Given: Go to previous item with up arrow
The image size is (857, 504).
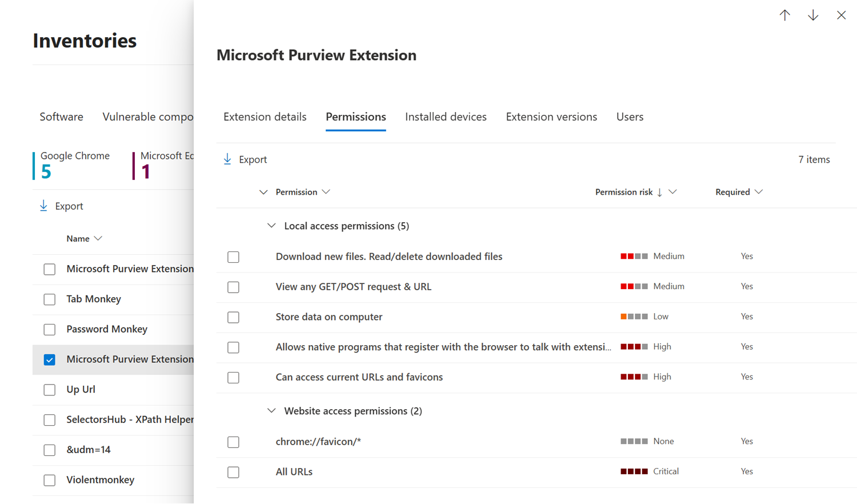Looking at the screenshot, I should (x=784, y=15).
